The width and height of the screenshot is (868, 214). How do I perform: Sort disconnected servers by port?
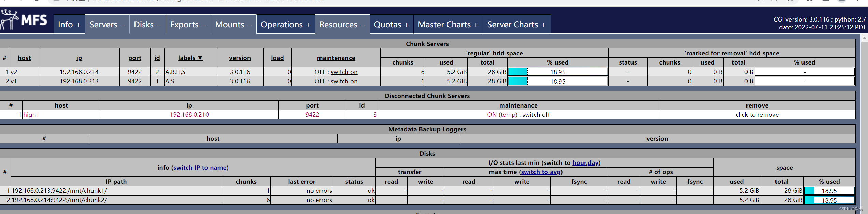pyautogui.click(x=312, y=105)
